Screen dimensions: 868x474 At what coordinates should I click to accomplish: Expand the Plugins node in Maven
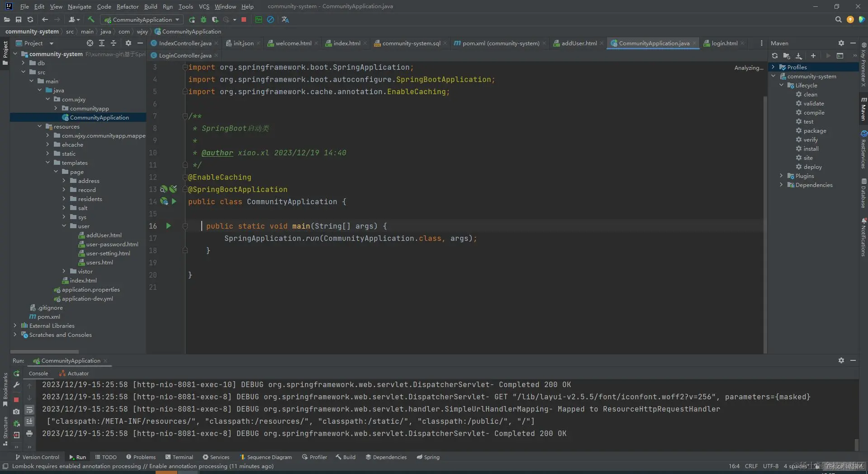point(782,176)
